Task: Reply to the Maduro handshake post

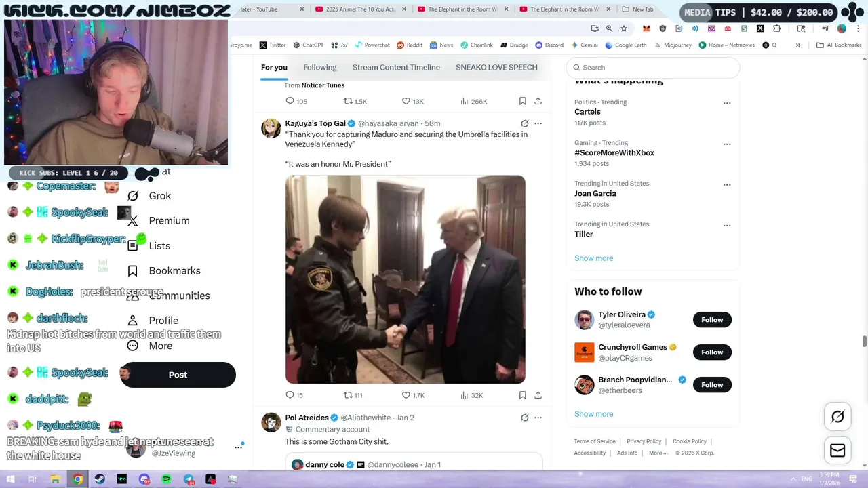Action: (x=294, y=395)
